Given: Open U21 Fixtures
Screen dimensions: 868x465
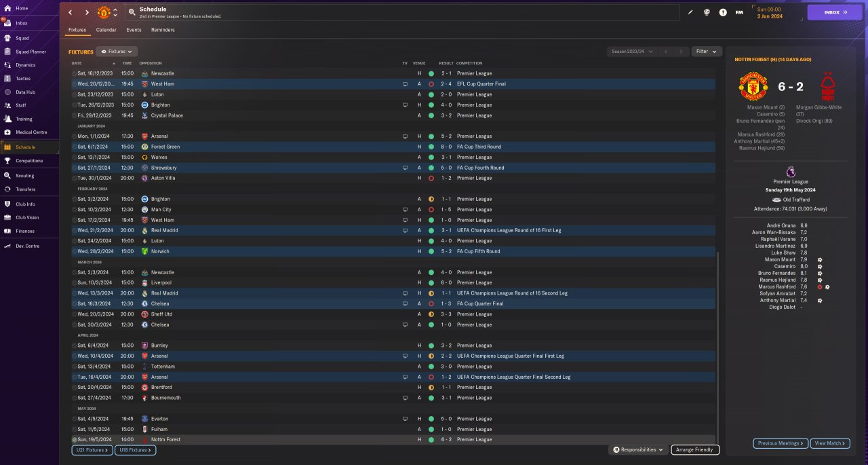Looking at the screenshot, I should click(x=91, y=450).
